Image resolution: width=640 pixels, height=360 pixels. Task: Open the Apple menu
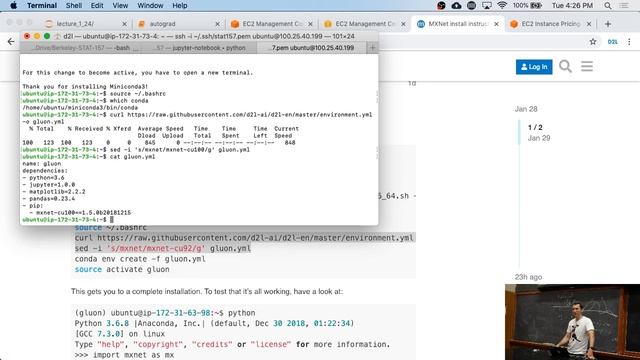(x=13, y=6)
